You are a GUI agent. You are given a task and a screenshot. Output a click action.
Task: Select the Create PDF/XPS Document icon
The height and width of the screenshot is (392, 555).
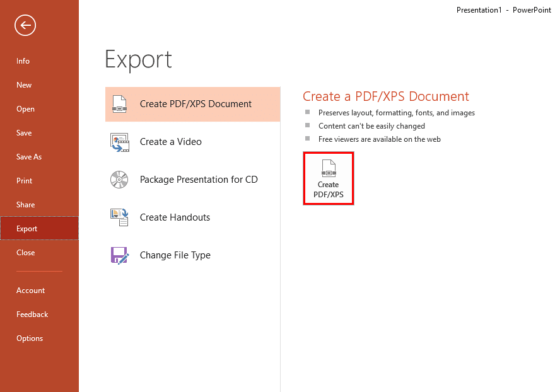pos(120,103)
